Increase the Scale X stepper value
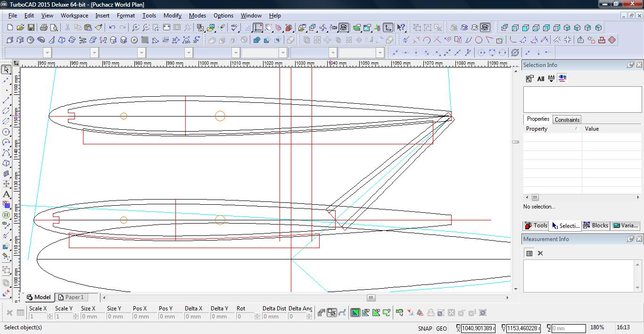 click(50, 315)
